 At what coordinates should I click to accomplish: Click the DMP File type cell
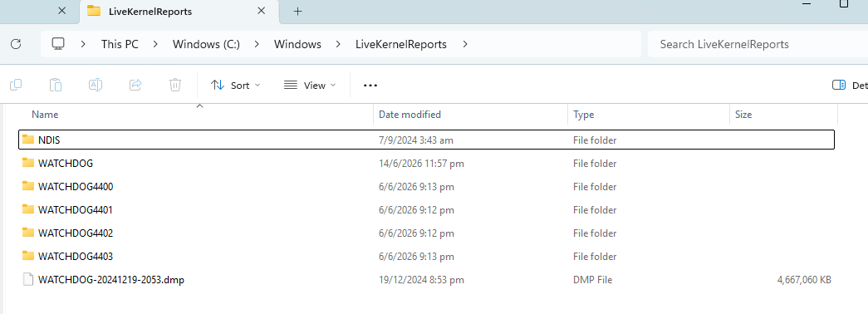pos(592,280)
